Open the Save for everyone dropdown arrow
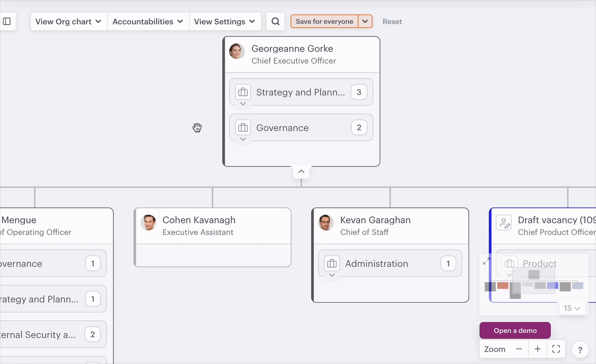This screenshot has width=596, height=364. [x=366, y=21]
